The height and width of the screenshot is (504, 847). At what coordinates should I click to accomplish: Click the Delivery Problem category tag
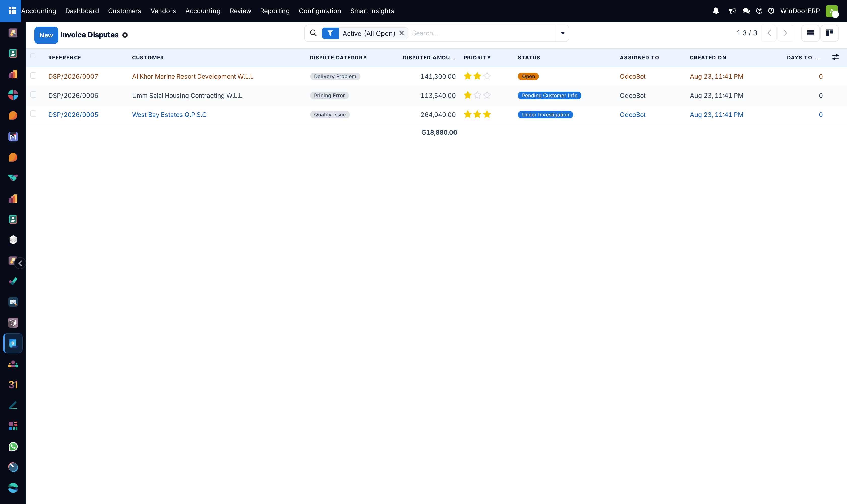[x=335, y=76]
